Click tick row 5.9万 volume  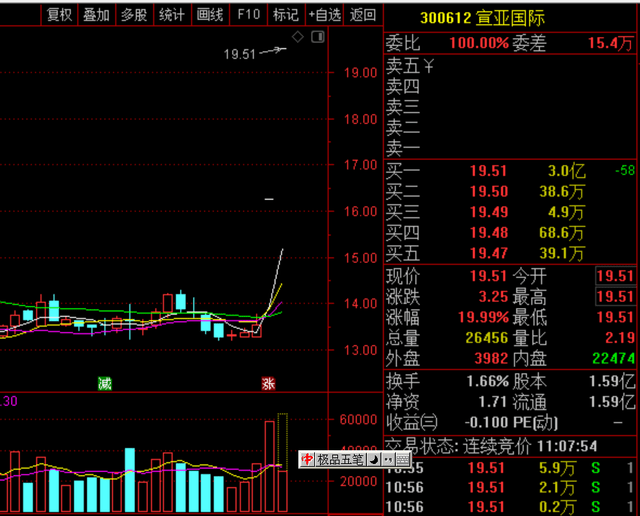pos(557,468)
